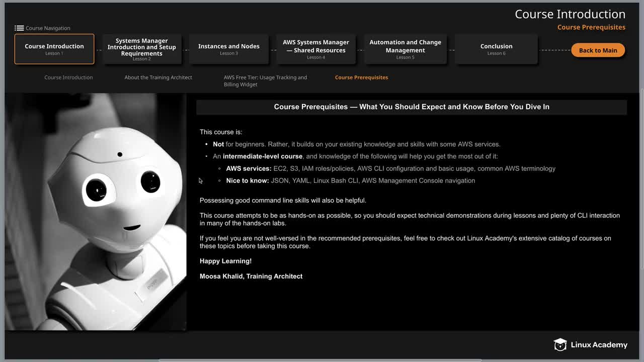The image size is (644, 362).
Task: Click the Course Navigation label
Action: [x=48, y=28]
